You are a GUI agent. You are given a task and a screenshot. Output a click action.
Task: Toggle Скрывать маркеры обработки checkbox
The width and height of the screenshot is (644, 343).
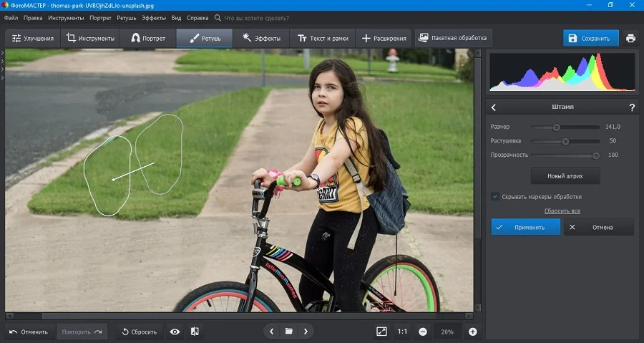495,196
